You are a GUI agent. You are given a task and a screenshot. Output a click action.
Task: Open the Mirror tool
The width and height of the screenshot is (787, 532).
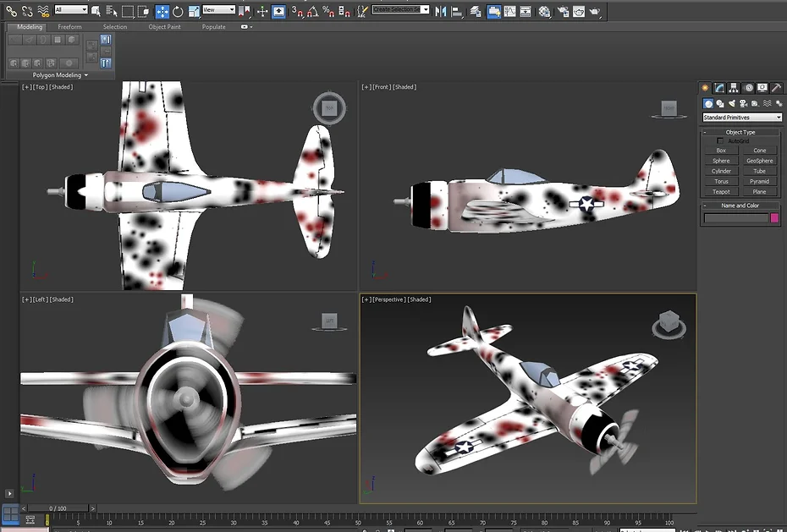441,11
